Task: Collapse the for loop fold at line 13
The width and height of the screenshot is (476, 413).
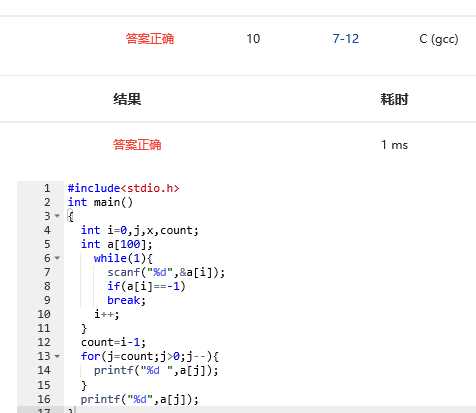Action: point(57,356)
